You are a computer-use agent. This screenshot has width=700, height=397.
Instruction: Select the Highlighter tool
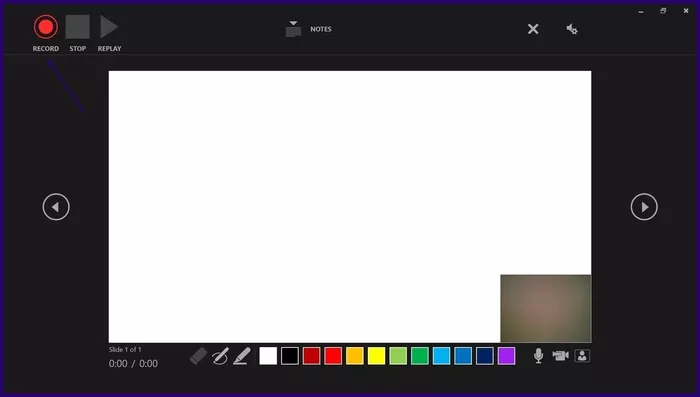(242, 356)
